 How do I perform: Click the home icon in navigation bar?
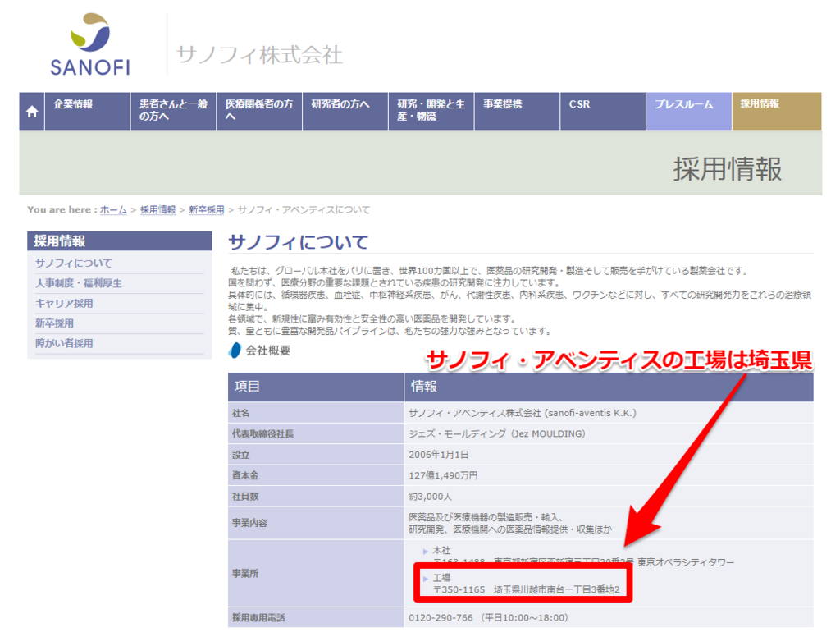(x=32, y=112)
